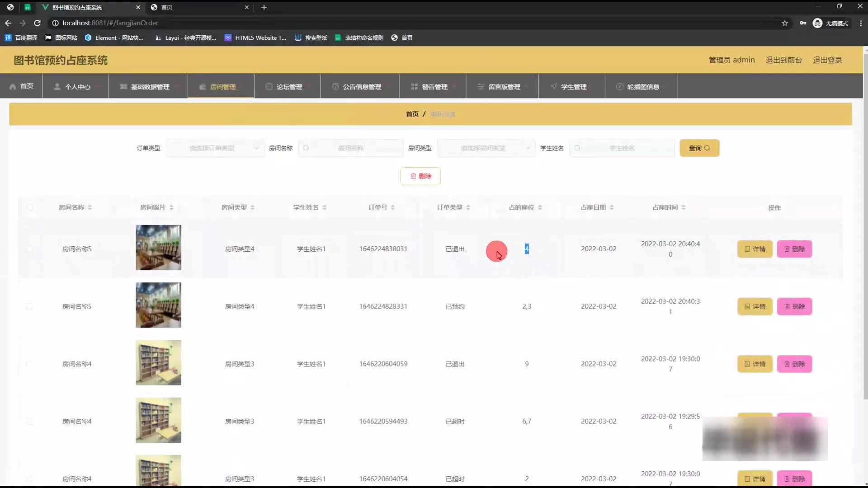868x488 pixels.
Task: Check the second row's checkbox
Action: [x=29, y=306]
